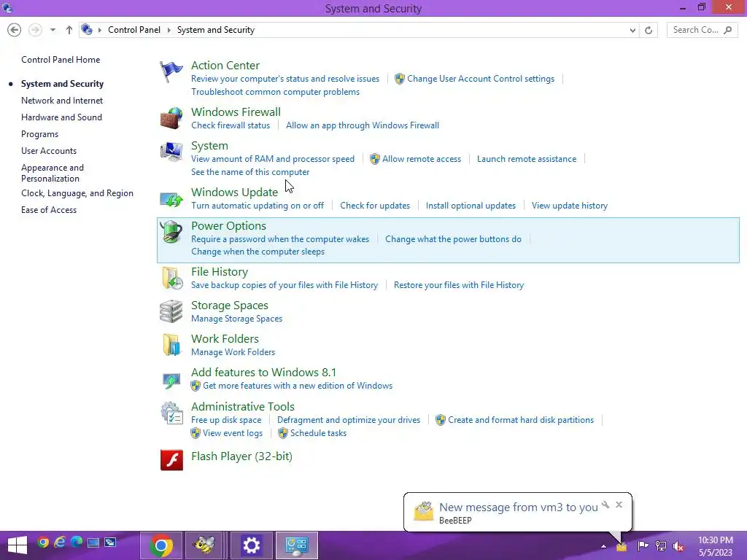Image resolution: width=747 pixels, height=560 pixels.
Task: Click the Windows Firewall brick wall icon
Action: [171, 119]
